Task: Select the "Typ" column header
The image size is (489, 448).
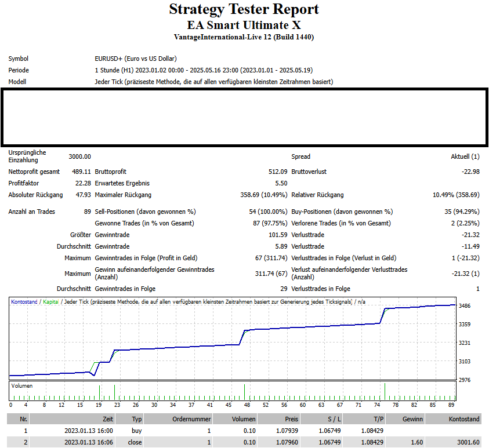Action: click(x=136, y=419)
